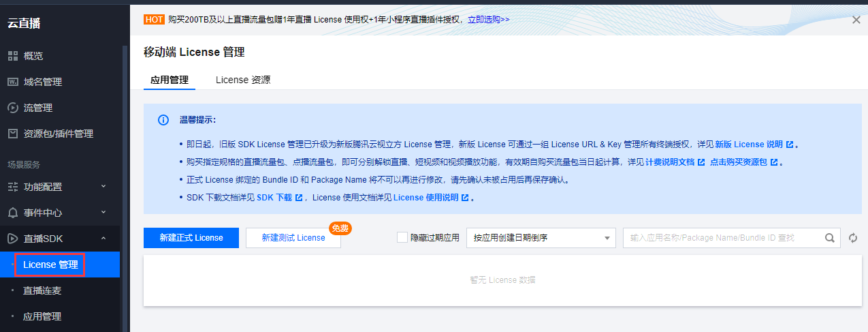Click the 暂无 License 数据 message

pyautogui.click(x=502, y=280)
